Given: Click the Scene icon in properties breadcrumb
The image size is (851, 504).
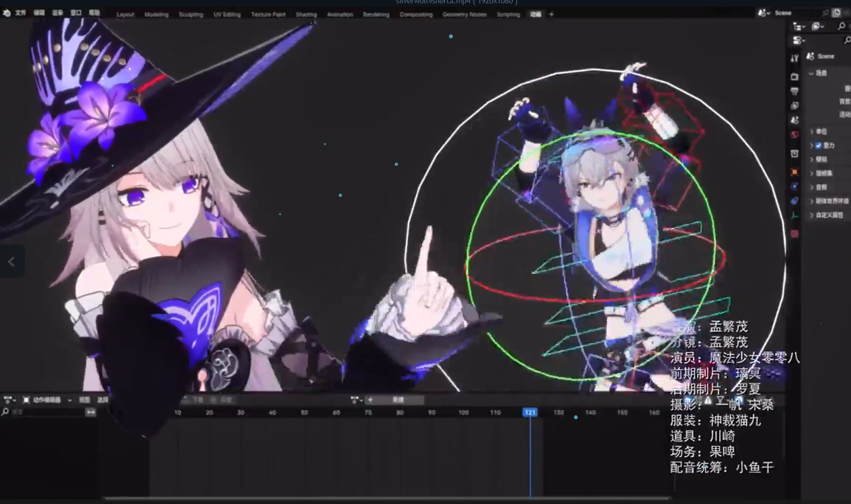Looking at the screenshot, I should [x=811, y=56].
